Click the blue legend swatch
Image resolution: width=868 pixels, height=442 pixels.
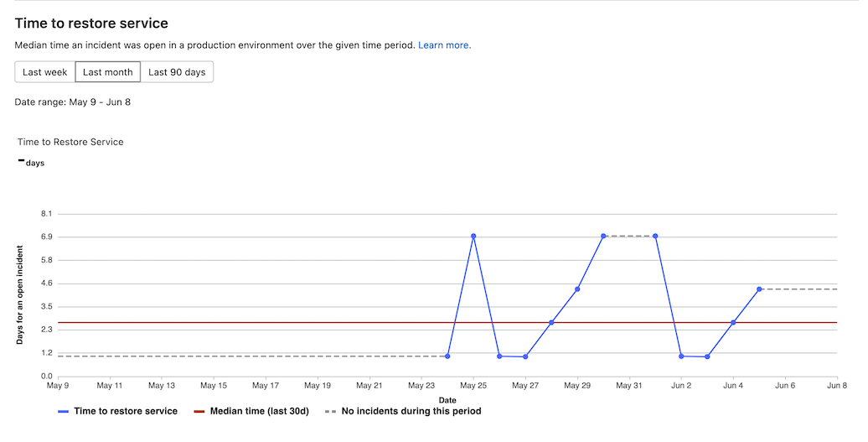[63, 412]
